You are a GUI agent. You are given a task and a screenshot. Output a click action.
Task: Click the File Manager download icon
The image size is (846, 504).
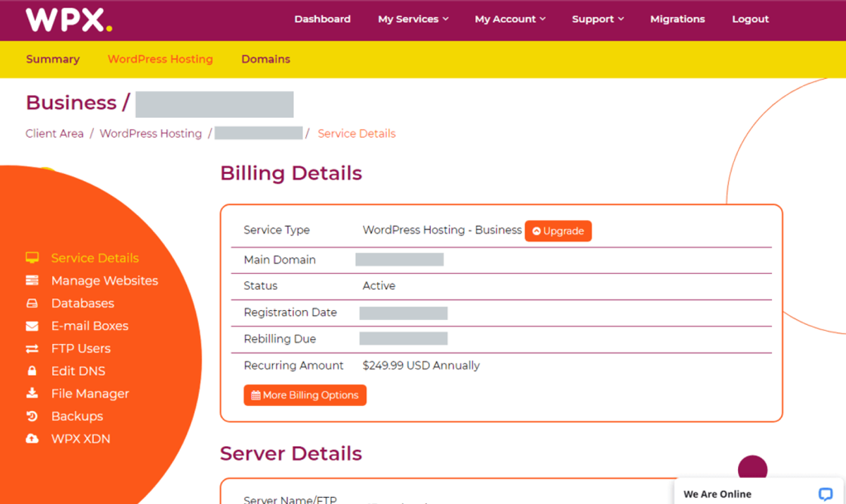[x=32, y=393]
